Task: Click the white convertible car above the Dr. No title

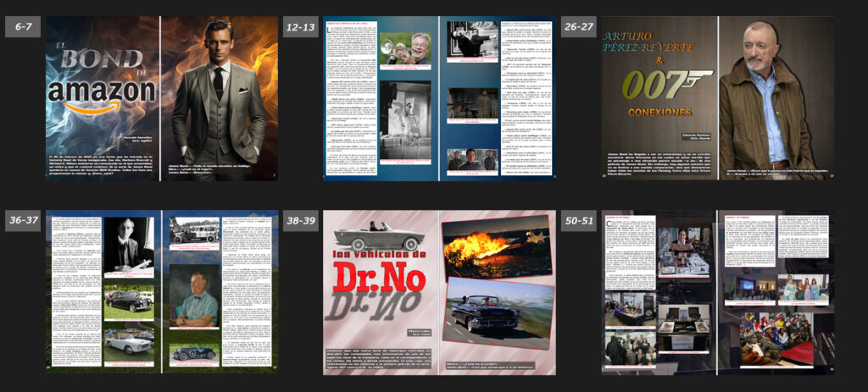Action: pyautogui.click(x=379, y=235)
